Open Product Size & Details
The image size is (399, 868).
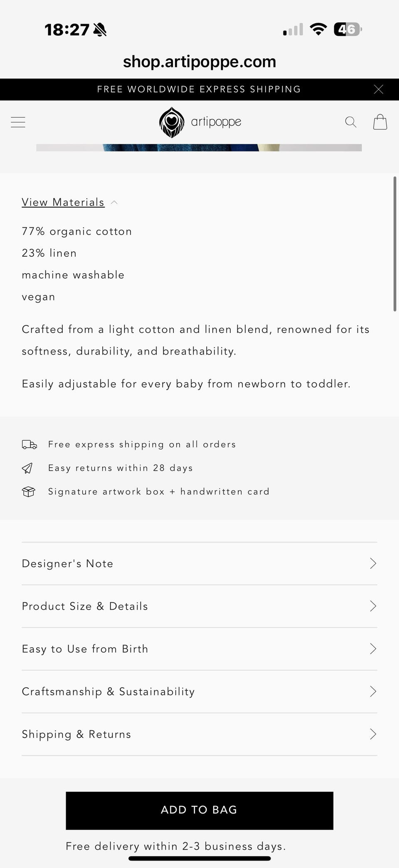[x=199, y=606]
